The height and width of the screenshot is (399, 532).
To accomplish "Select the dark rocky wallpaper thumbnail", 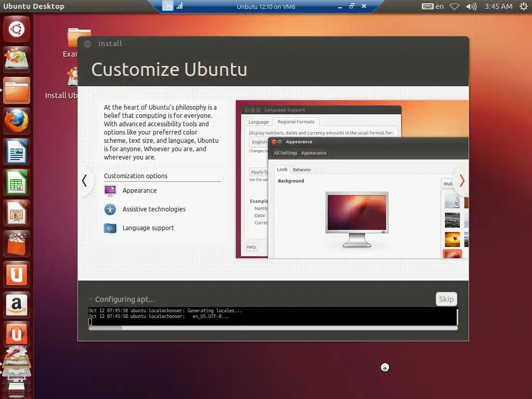I will pyautogui.click(x=453, y=220).
